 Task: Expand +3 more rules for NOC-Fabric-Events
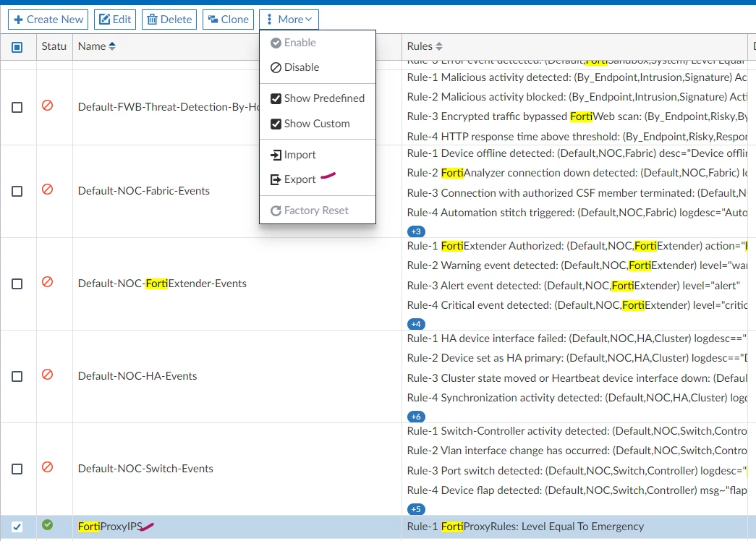pos(416,231)
